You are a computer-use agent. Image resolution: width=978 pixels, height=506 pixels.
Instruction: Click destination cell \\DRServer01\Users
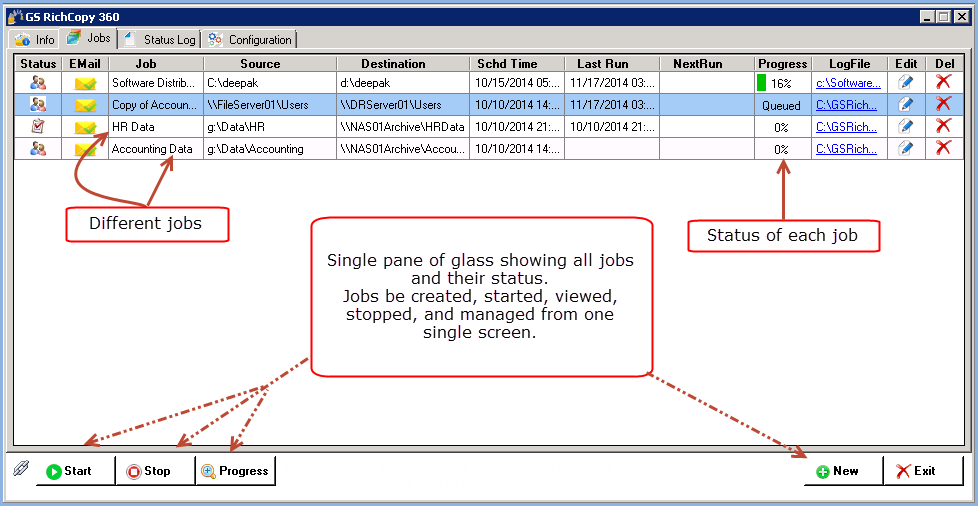(403, 105)
